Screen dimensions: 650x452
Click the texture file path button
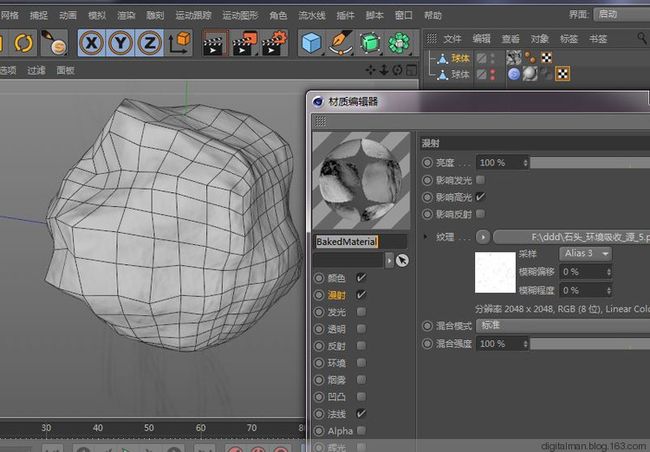click(572, 237)
